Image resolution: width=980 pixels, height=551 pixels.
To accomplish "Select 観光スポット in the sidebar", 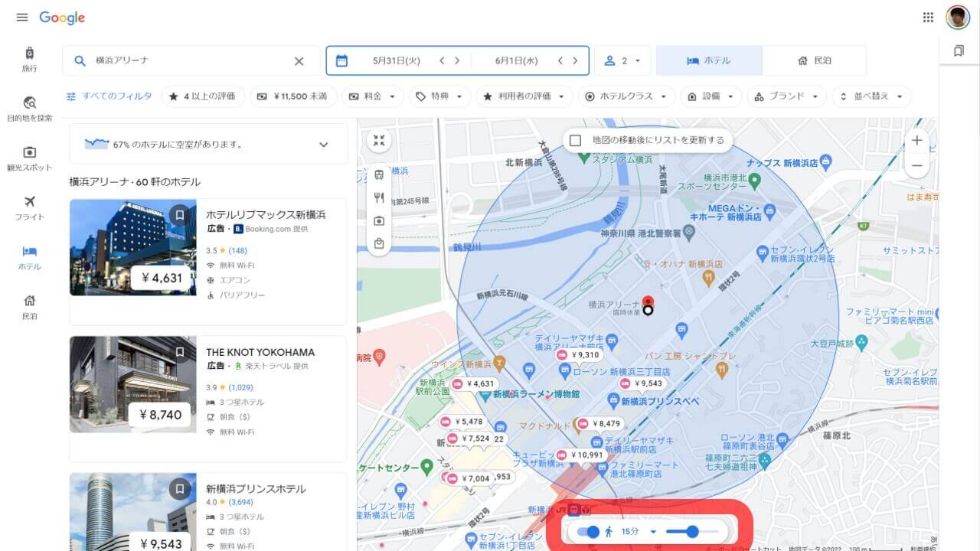I will tap(29, 153).
